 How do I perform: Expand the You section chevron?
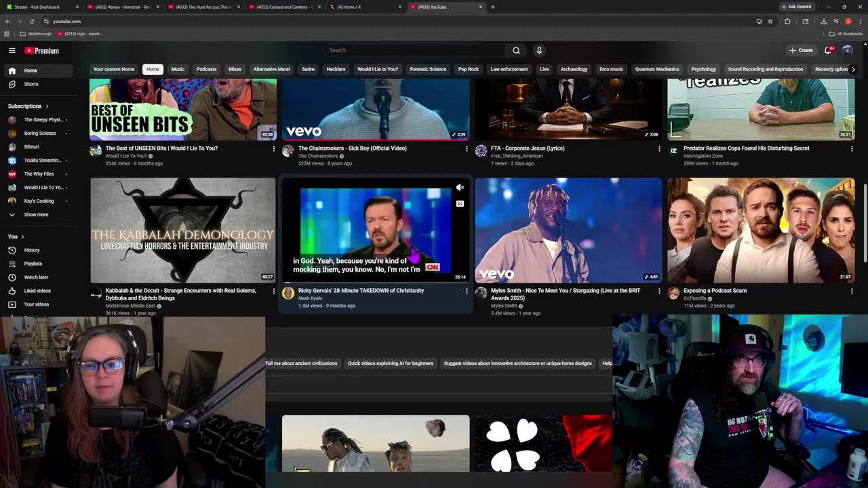click(x=22, y=237)
